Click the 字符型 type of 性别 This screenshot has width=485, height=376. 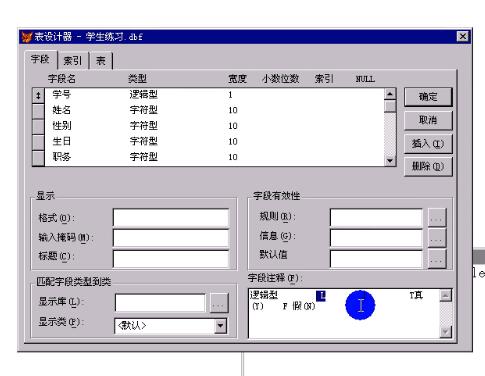point(144,126)
